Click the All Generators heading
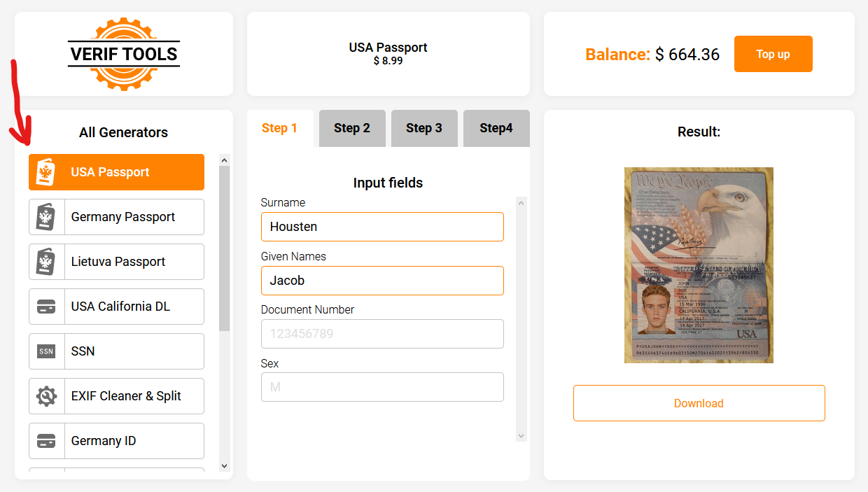 (x=123, y=132)
